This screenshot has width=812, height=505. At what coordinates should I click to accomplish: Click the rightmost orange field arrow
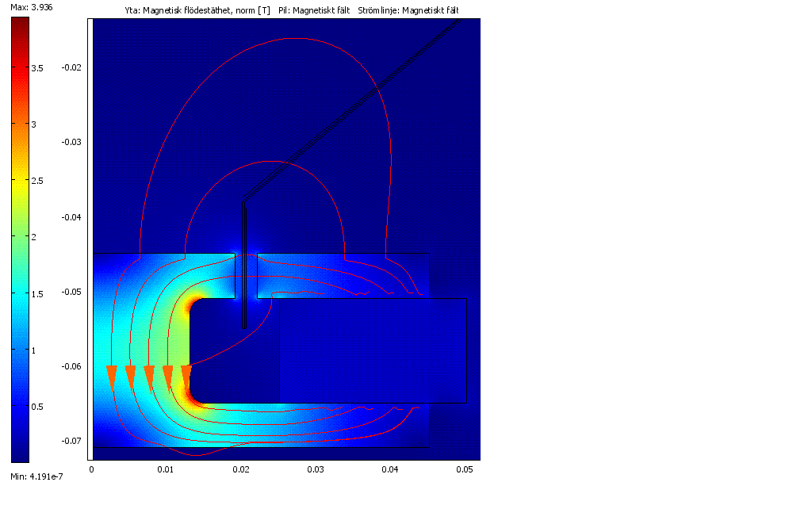pyautogui.click(x=186, y=377)
